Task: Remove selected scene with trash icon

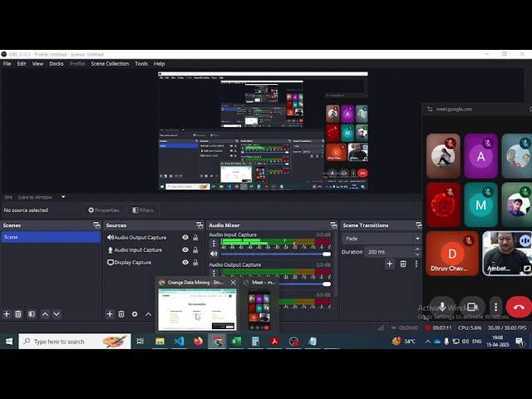Action: point(18,314)
